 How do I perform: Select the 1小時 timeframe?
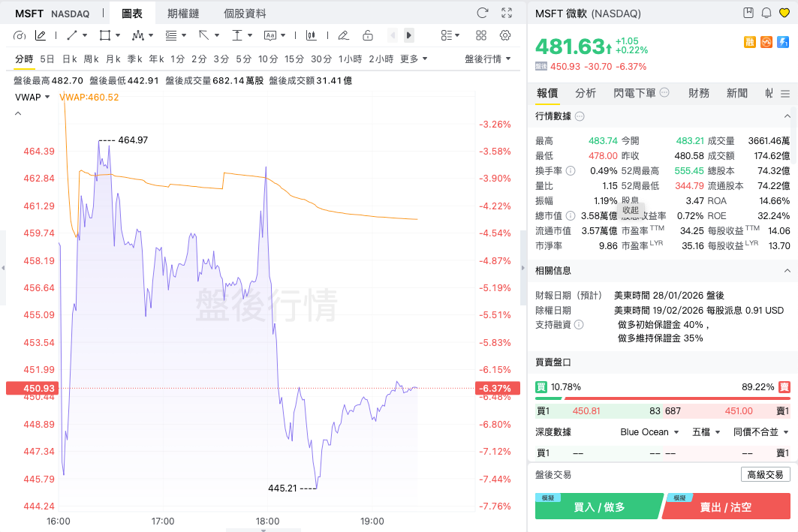(350, 59)
